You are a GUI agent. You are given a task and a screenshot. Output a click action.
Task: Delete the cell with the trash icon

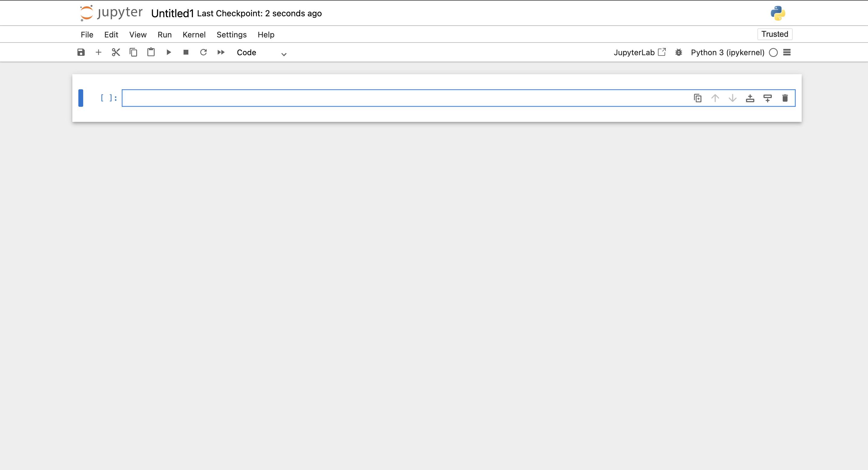(785, 98)
